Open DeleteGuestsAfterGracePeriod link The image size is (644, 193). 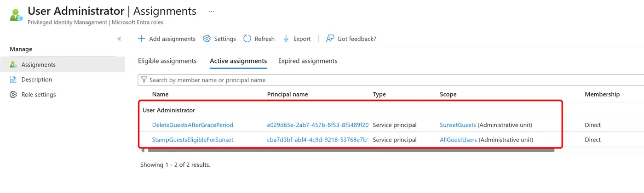(x=193, y=125)
